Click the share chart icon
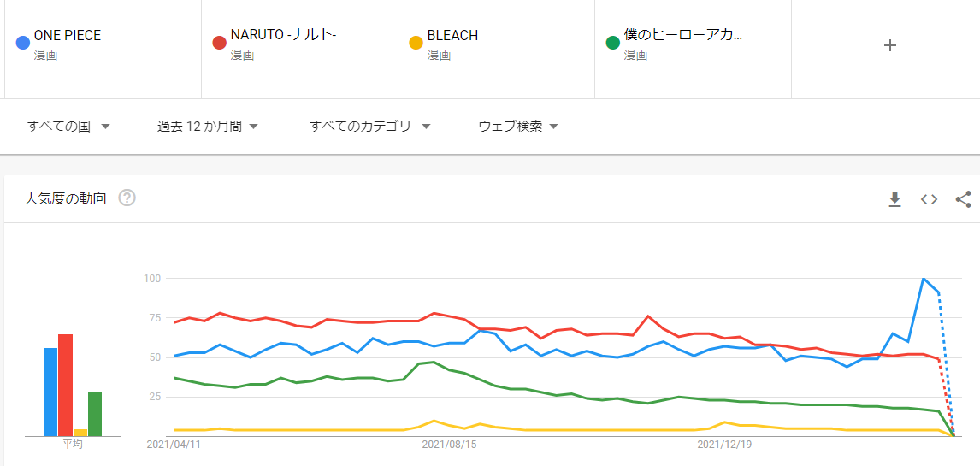The height and width of the screenshot is (466, 980). (x=963, y=199)
